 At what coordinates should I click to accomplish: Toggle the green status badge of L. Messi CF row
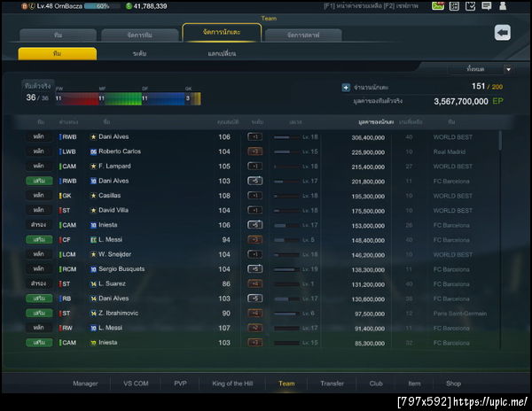(x=39, y=239)
